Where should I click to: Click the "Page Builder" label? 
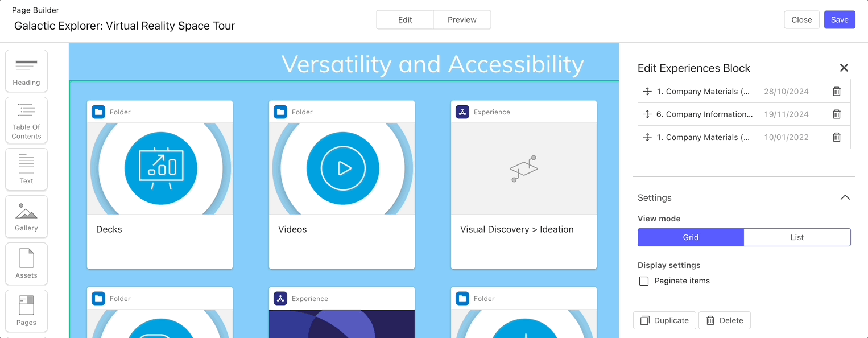pyautogui.click(x=35, y=10)
